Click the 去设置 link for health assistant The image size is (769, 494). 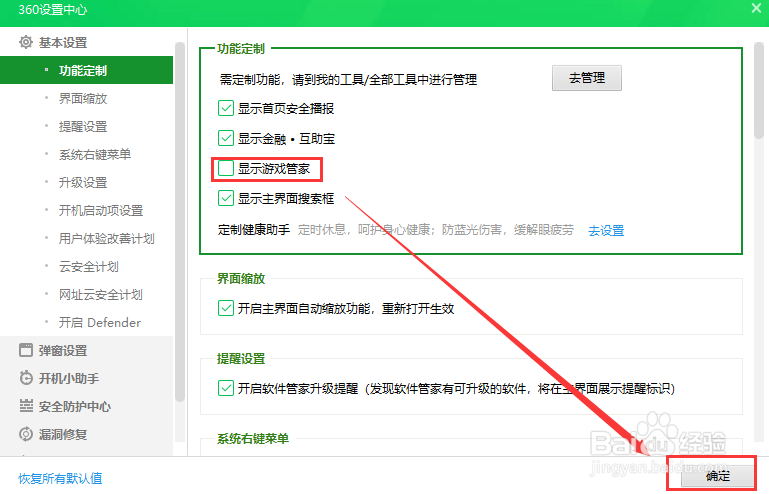coord(606,231)
